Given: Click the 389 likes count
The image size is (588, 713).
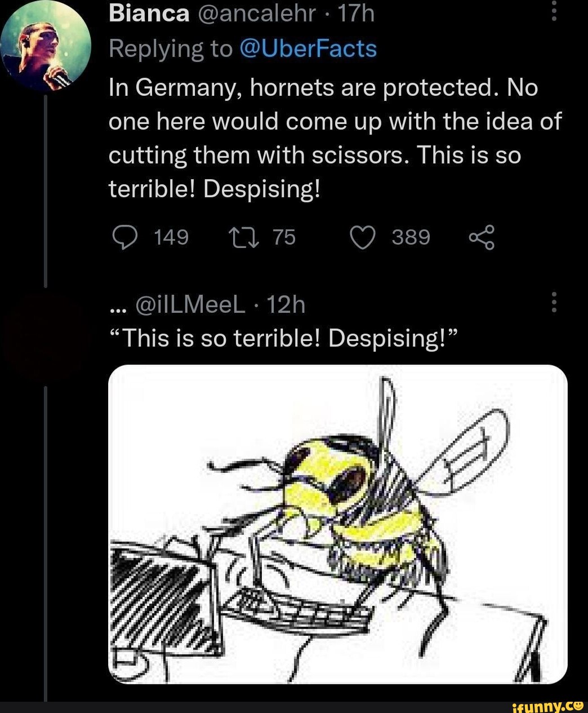Looking at the screenshot, I should pyautogui.click(x=411, y=237).
